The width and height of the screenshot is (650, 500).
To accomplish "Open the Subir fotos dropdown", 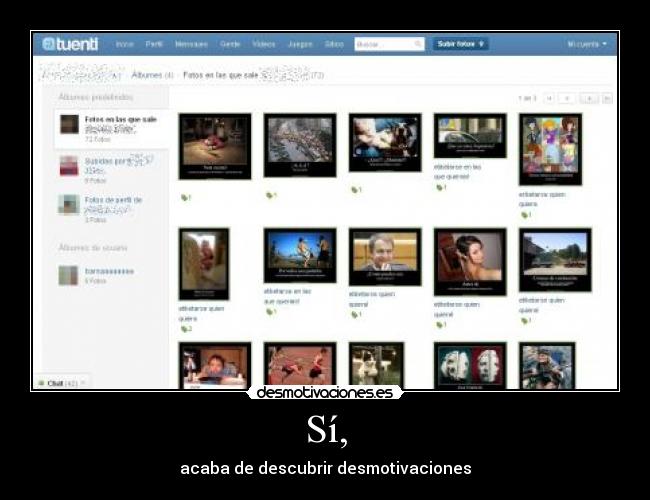I will point(460,44).
